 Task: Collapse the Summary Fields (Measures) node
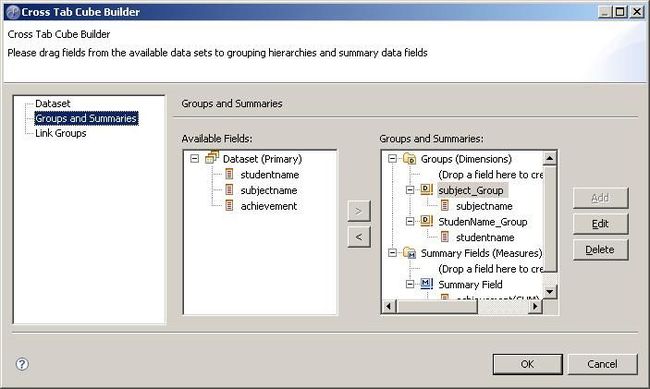(392, 253)
